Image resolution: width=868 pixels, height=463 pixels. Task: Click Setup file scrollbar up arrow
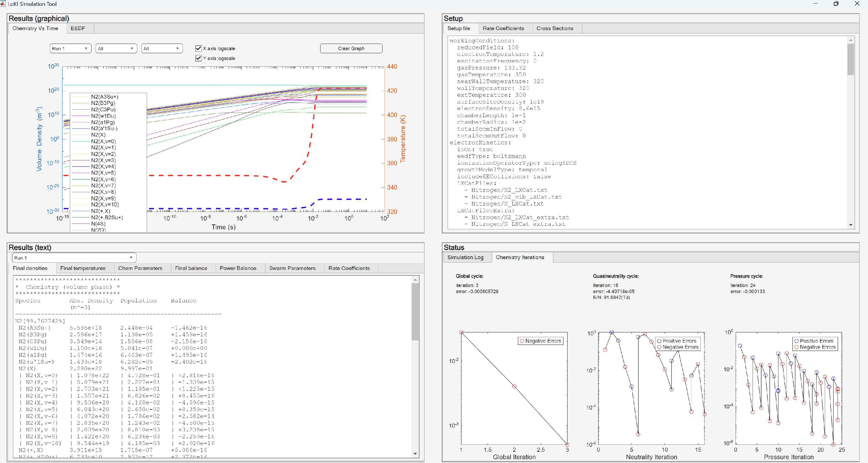851,40
